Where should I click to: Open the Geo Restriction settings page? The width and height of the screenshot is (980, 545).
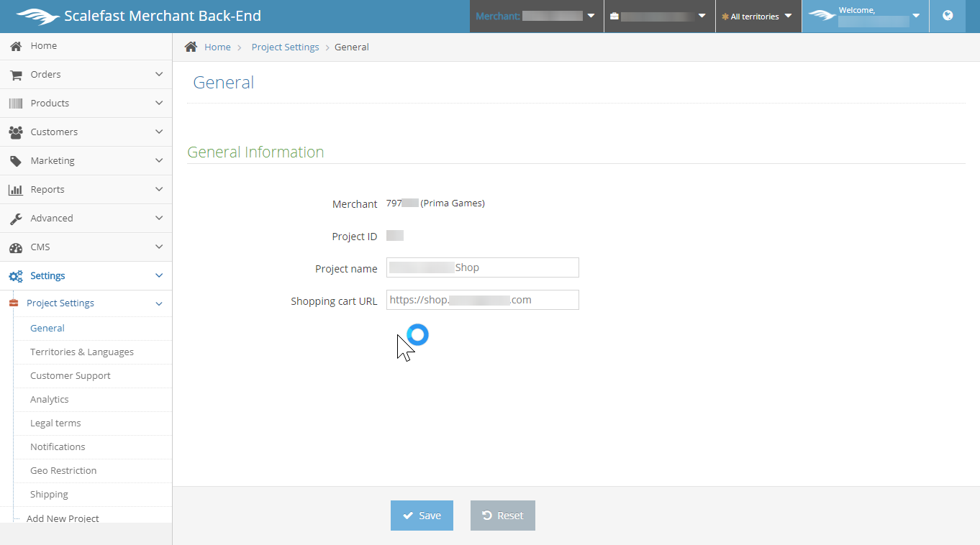[63, 471]
